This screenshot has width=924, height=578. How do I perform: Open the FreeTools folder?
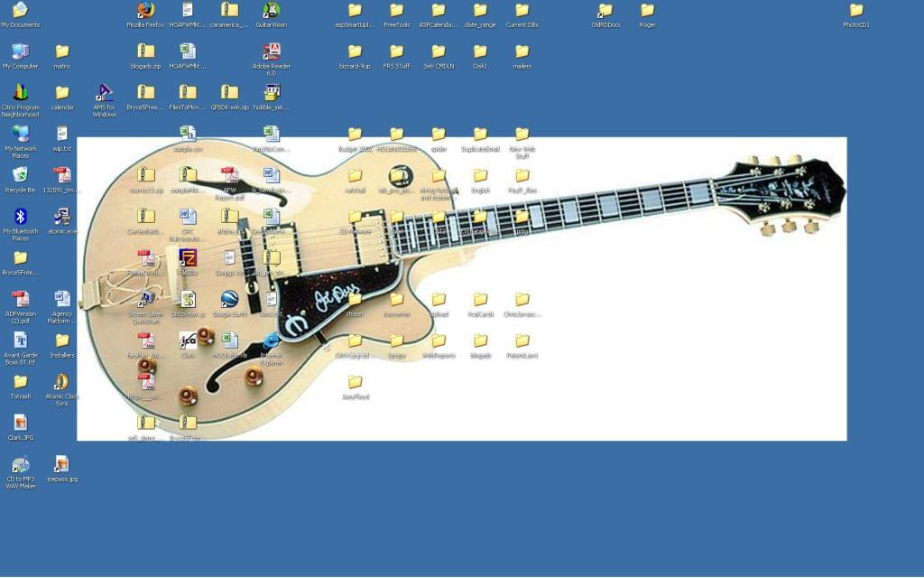[396, 11]
